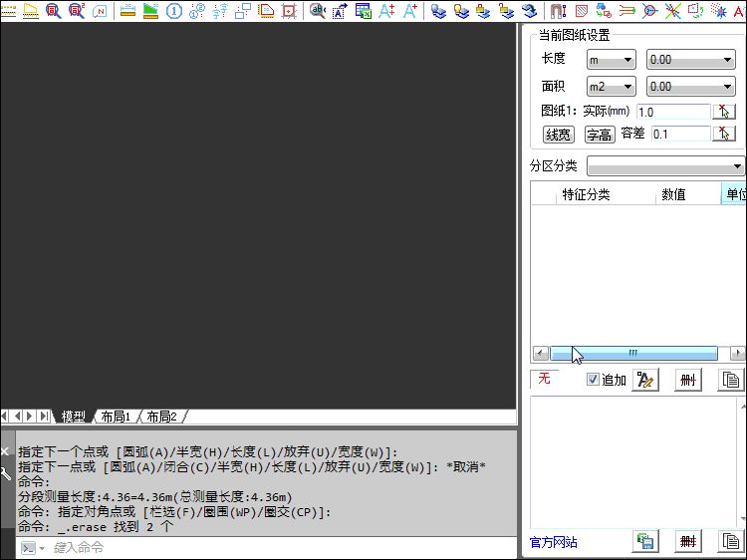The width and height of the screenshot is (747, 560).
Task: Click the circled number 1 toolbar icon
Action: pyautogui.click(x=173, y=11)
